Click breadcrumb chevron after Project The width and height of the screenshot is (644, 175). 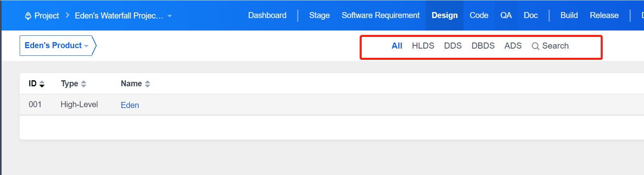click(x=67, y=15)
